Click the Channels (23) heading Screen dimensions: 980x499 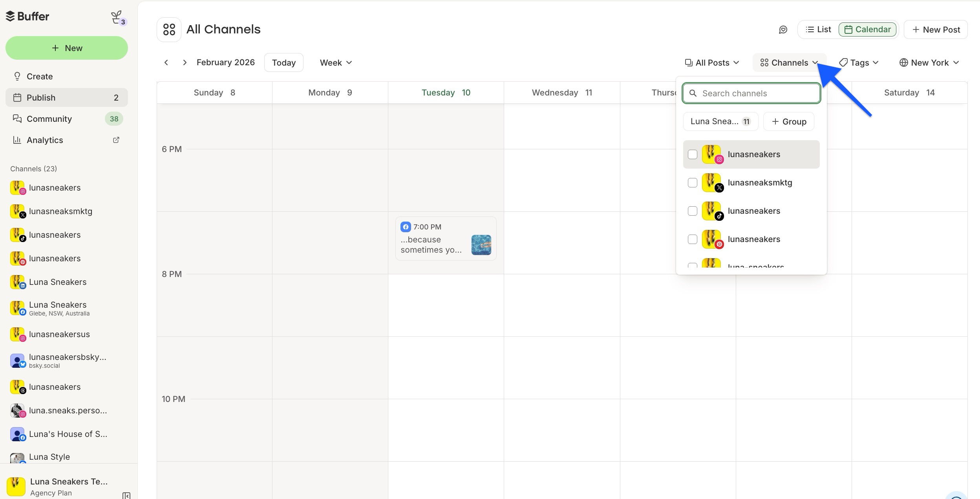point(33,169)
